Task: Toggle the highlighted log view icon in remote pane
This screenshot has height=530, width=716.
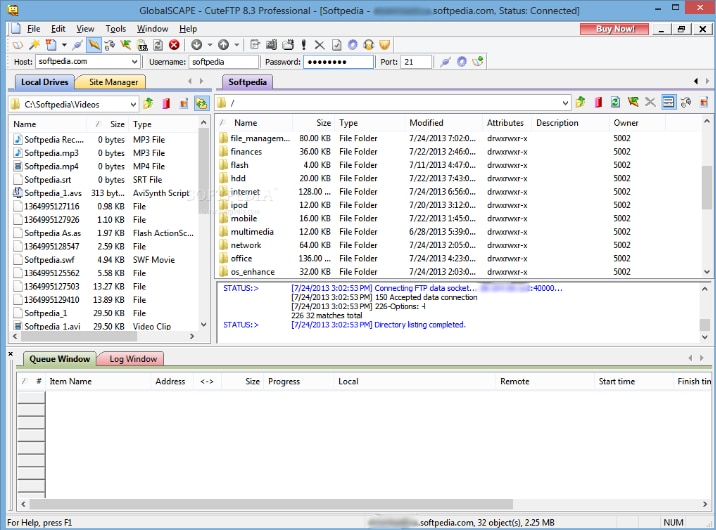Action: tap(668, 102)
